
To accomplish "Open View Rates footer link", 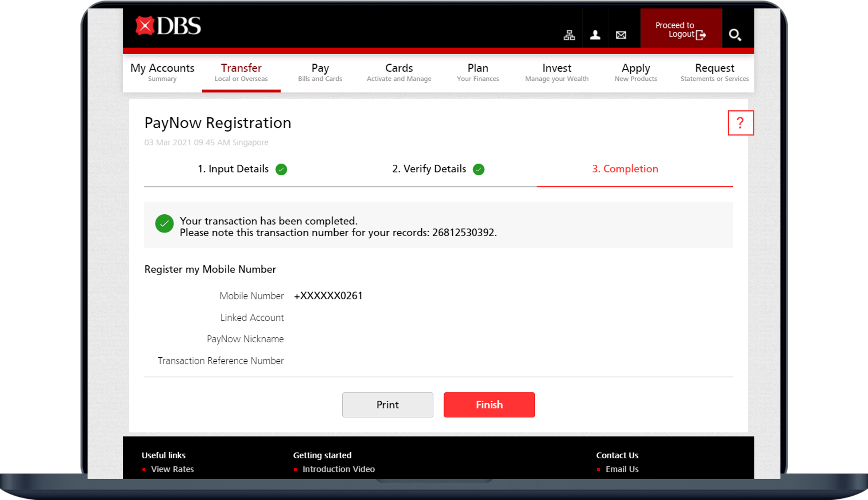I will point(172,469).
